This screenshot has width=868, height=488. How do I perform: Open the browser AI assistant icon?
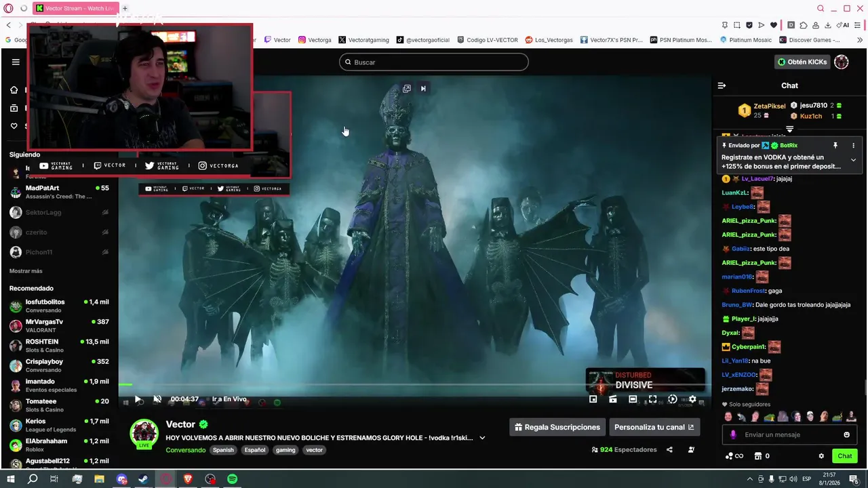(x=843, y=25)
